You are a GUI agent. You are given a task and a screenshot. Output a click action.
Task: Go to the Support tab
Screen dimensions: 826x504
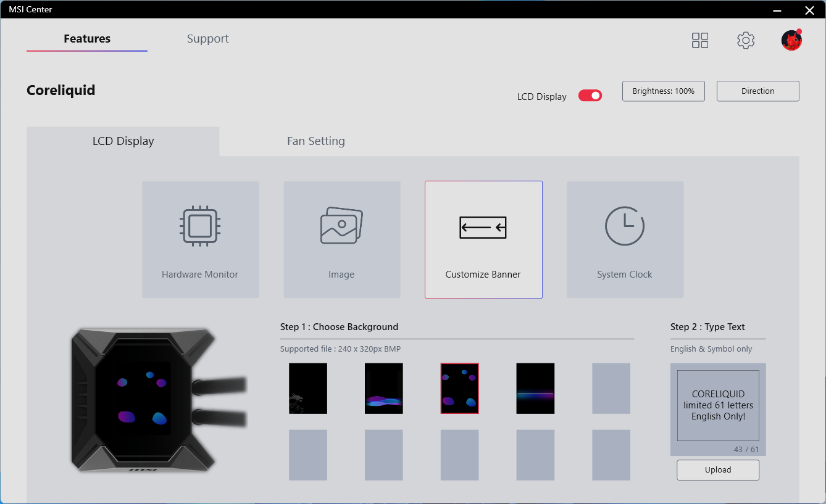207,39
